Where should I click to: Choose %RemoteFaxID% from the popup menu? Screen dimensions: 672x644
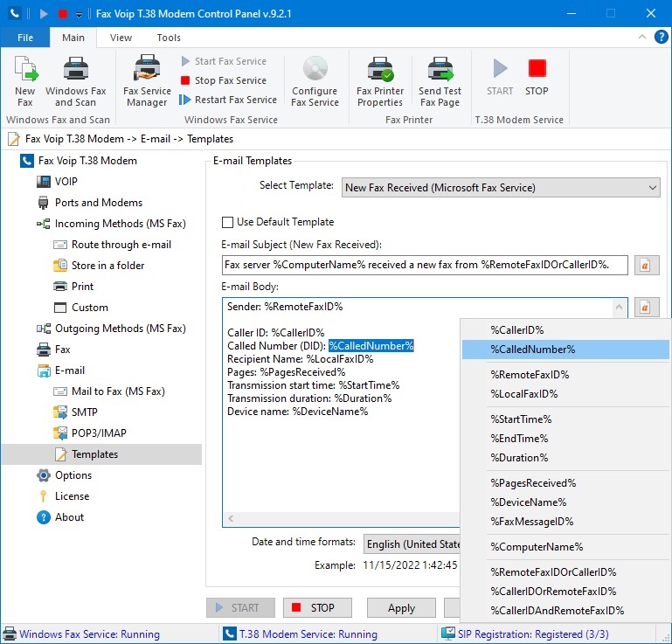(x=565, y=375)
